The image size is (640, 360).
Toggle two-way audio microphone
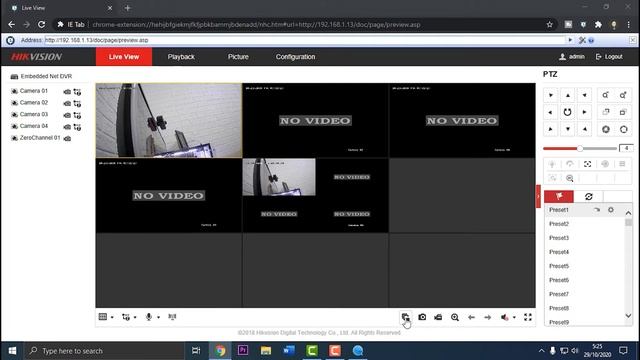[149, 317]
